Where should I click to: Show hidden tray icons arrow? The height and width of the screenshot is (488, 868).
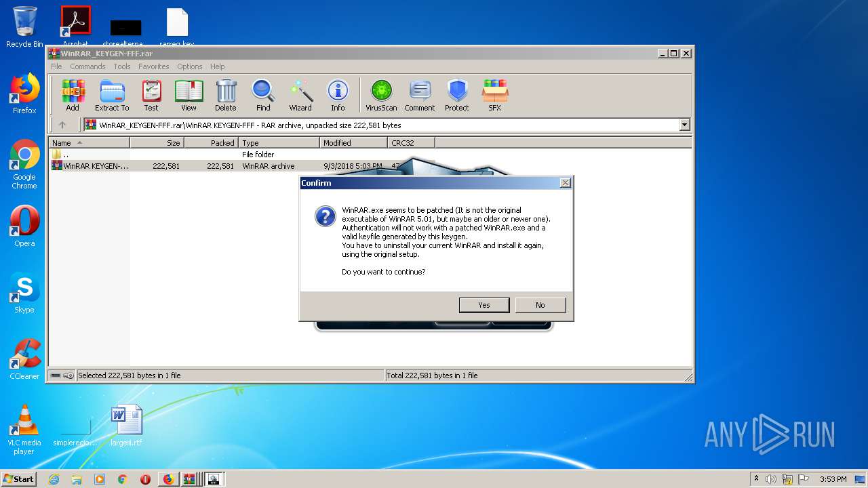pos(756,479)
